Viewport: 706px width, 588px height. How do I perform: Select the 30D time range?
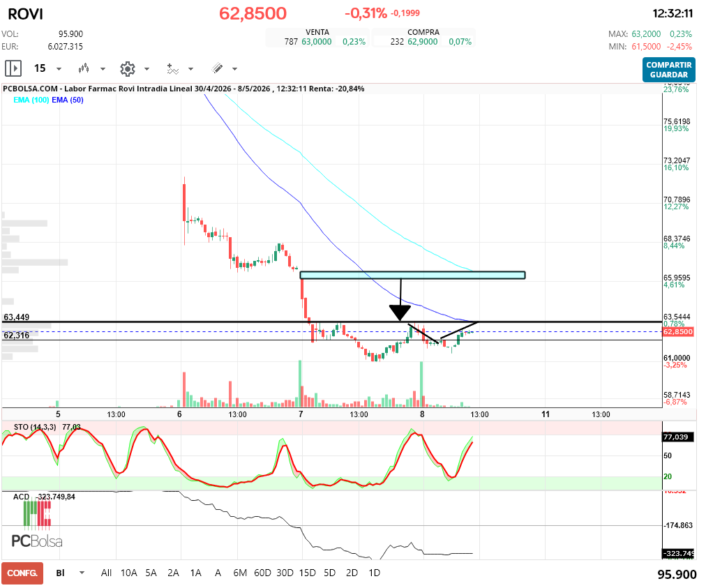click(285, 573)
